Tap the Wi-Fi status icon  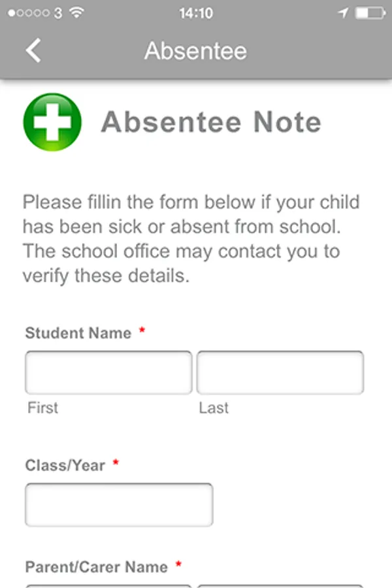pyautogui.click(x=77, y=12)
